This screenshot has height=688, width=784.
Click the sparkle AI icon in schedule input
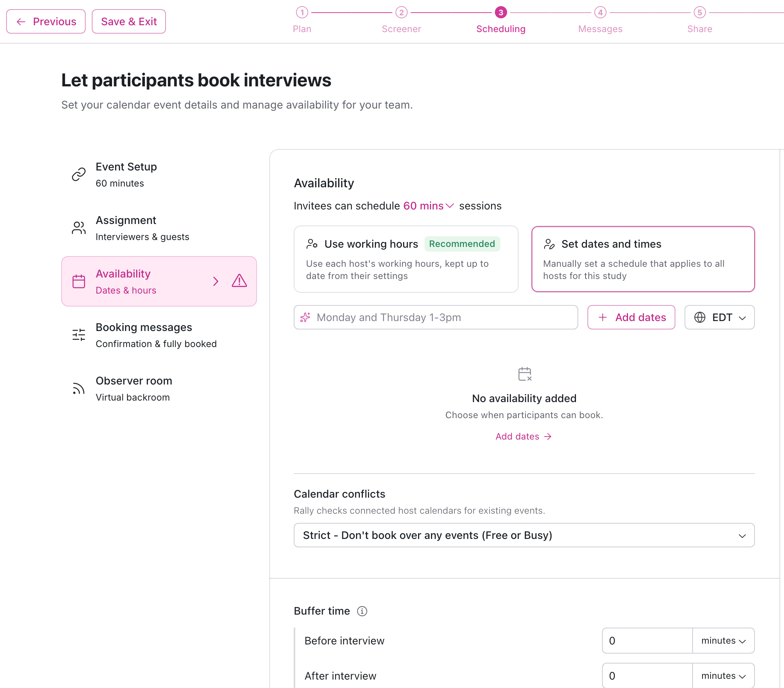coord(305,317)
